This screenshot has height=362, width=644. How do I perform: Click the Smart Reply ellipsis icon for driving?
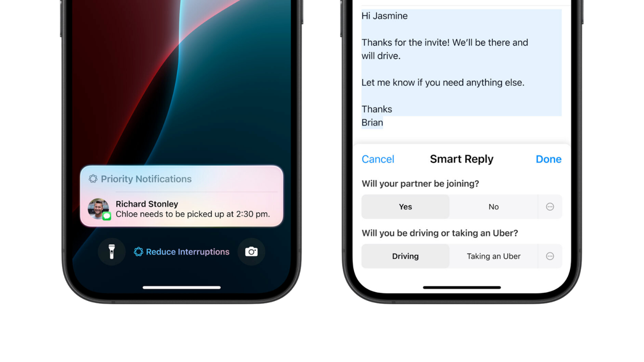550,256
